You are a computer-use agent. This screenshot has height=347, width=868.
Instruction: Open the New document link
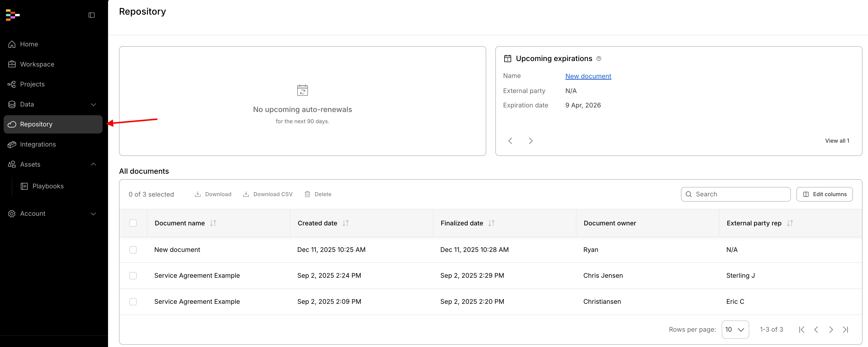(x=588, y=76)
